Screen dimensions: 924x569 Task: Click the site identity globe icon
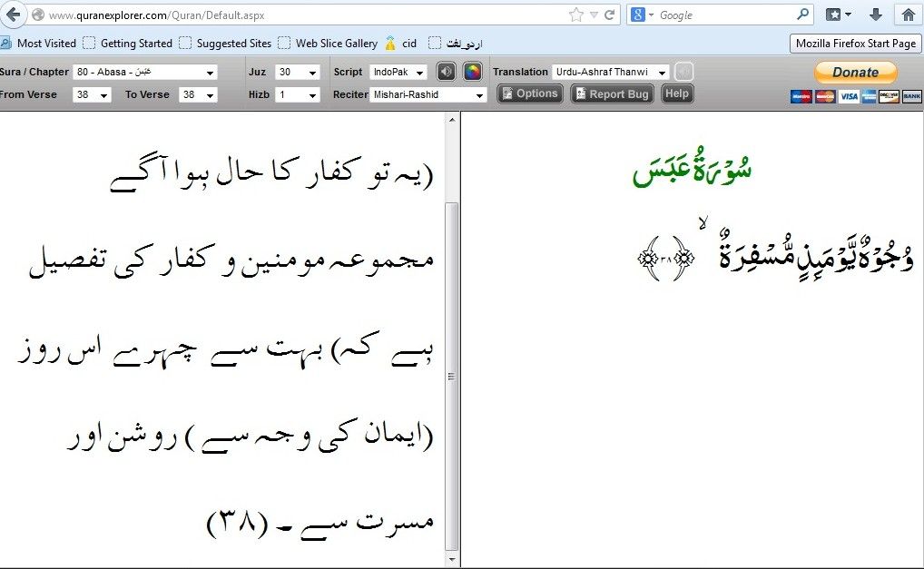(38, 15)
